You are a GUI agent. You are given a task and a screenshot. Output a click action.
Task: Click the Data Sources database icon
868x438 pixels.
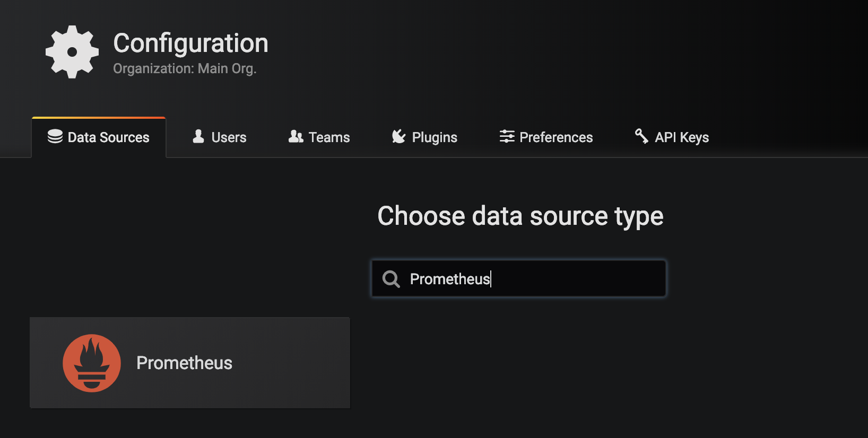pos(55,137)
